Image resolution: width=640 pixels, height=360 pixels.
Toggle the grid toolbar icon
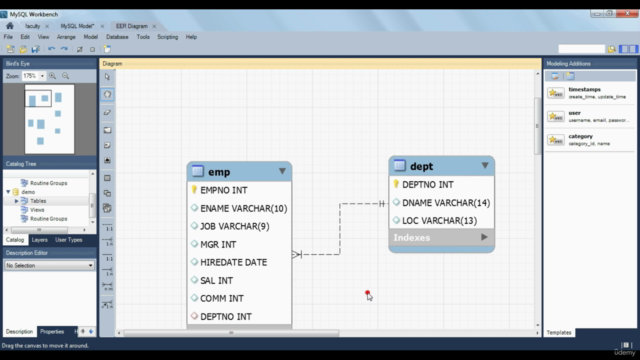click(80, 49)
